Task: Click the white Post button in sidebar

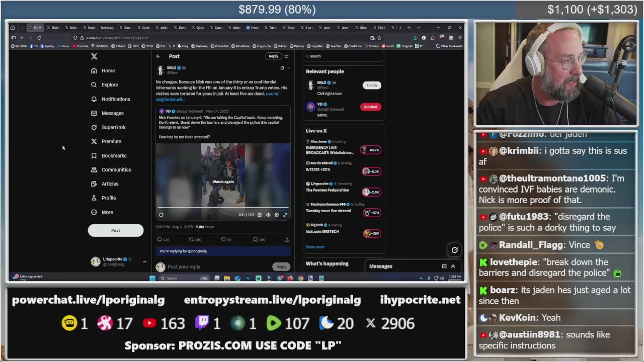Action: coord(116,230)
